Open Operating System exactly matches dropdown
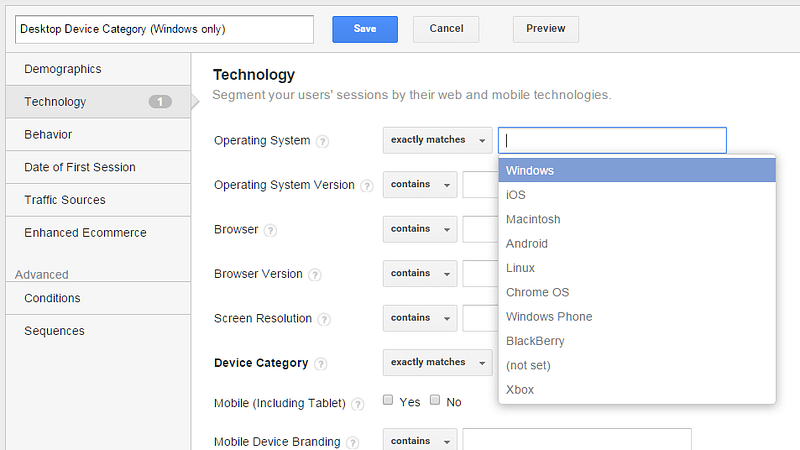Image resolution: width=800 pixels, height=450 pixels. coord(438,140)
